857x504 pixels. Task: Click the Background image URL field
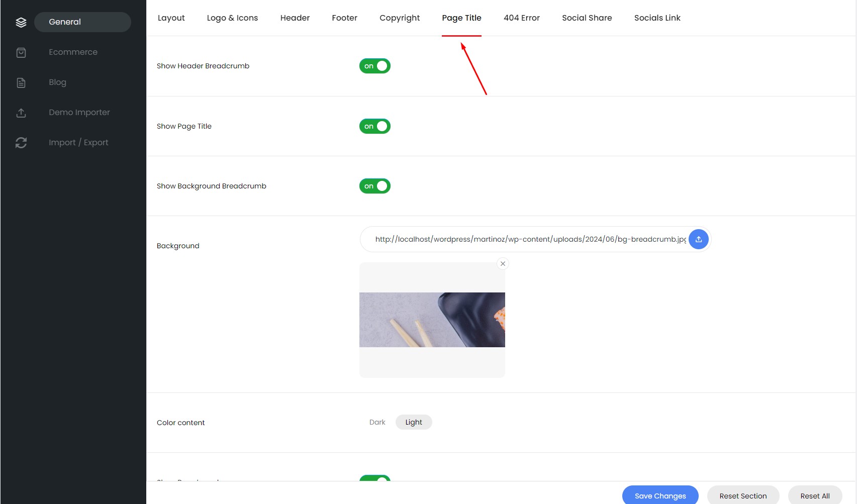point(528,239)
